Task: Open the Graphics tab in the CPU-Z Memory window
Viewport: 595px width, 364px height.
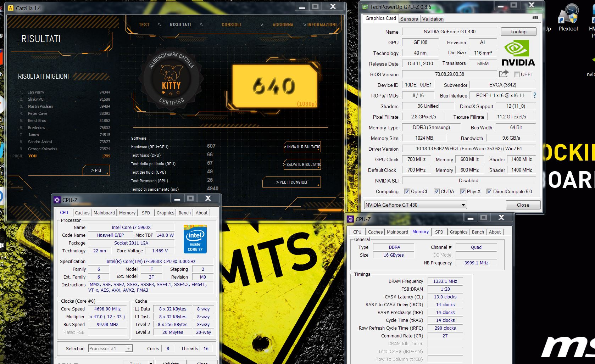Action: 458,232
